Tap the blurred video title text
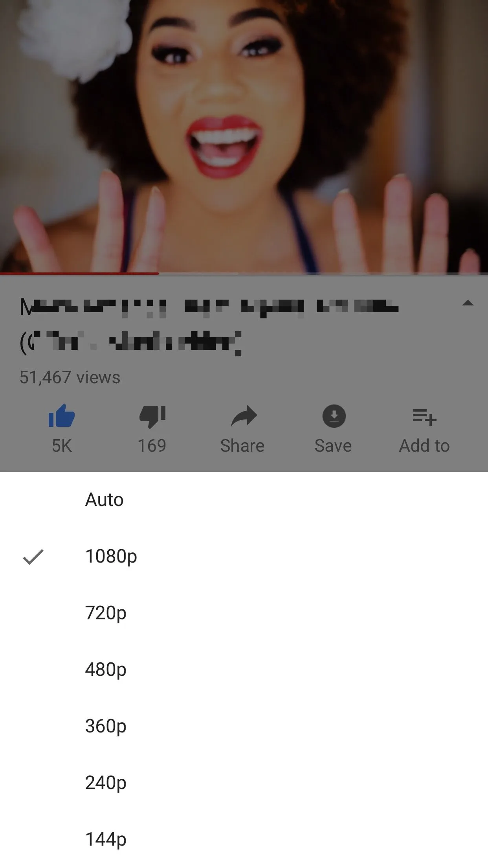 pos(209,325)
